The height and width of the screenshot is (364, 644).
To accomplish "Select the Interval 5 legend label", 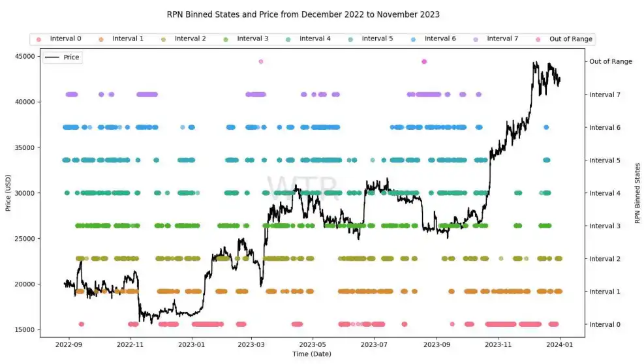I will (377, 39).
